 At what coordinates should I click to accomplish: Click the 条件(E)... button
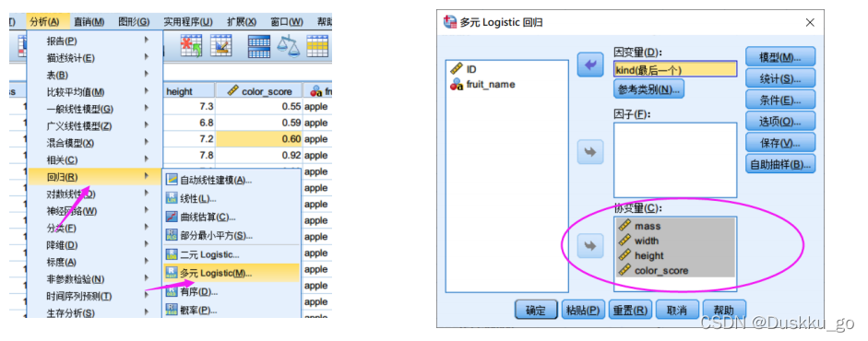[x=780, y=100]
